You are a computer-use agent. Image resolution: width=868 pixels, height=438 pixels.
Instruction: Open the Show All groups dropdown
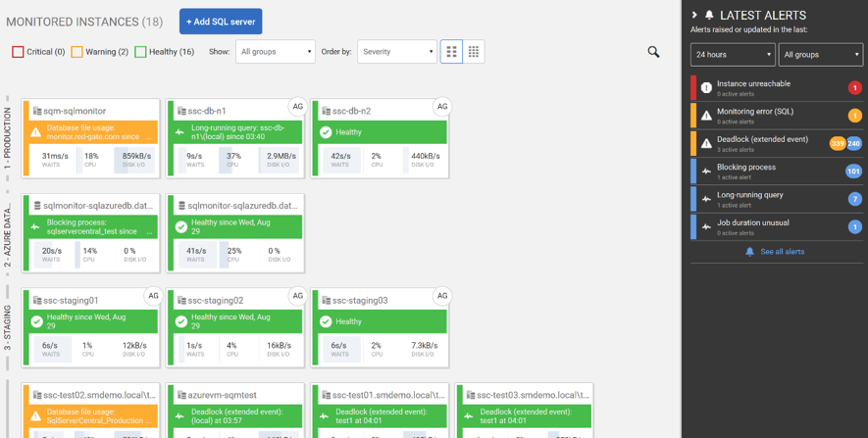click(x=276, y=51)
